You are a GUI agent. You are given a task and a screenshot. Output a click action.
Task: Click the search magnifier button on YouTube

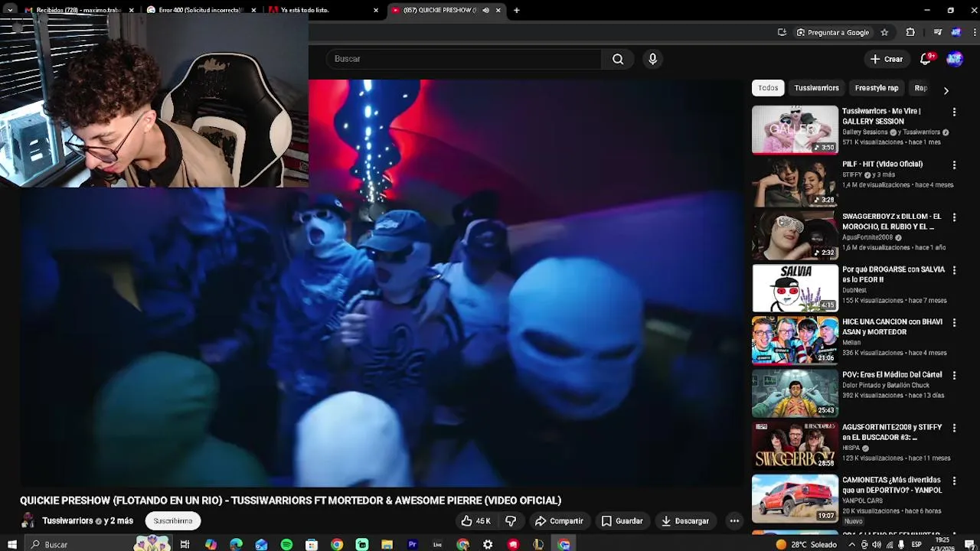pos(618,59)
